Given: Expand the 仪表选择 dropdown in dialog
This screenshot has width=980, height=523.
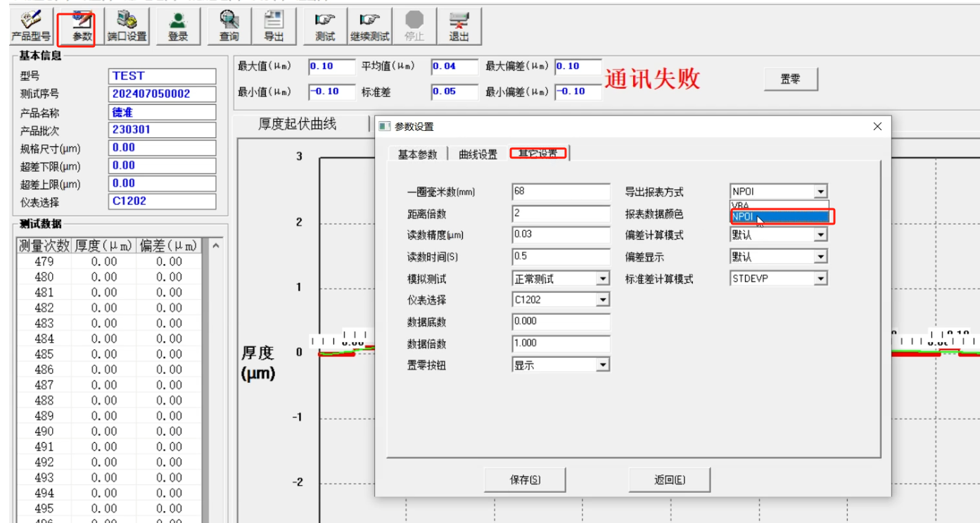Looking at the screenshot, I should (x=602, y=300).
